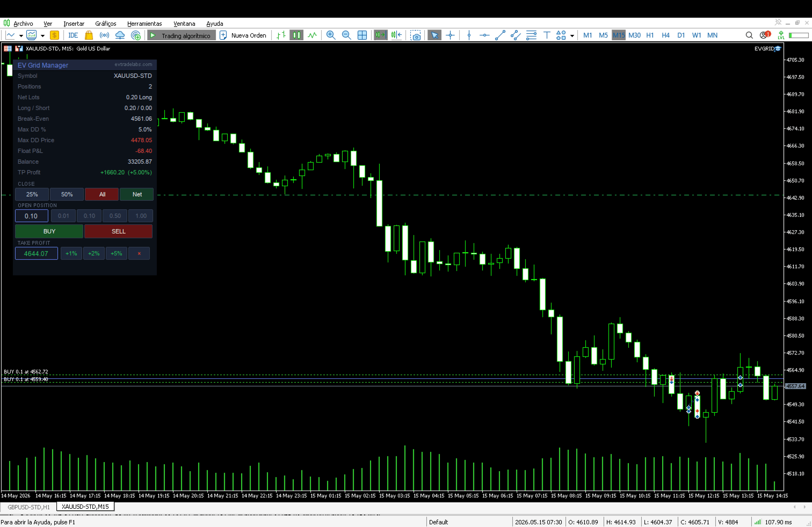The width and height of the screenshot is (812, 527).
Task: Switch to M5 timeframe
Action: 603,35
